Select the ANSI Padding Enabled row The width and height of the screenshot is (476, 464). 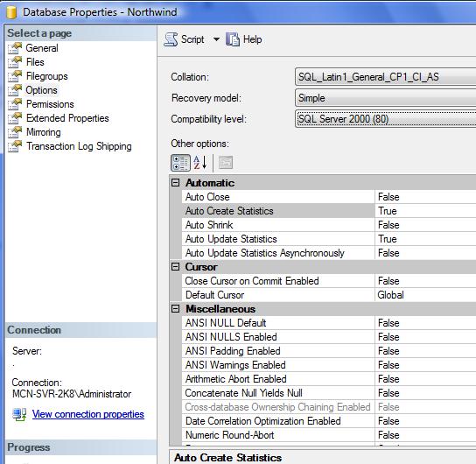pyautogui.click(x=329, y=351)
